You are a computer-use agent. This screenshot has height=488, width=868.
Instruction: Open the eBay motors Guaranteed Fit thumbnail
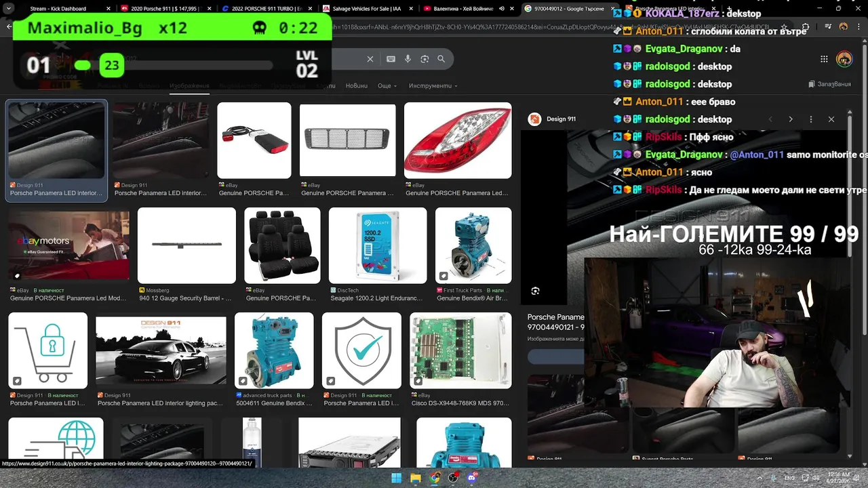coord(68,245)
